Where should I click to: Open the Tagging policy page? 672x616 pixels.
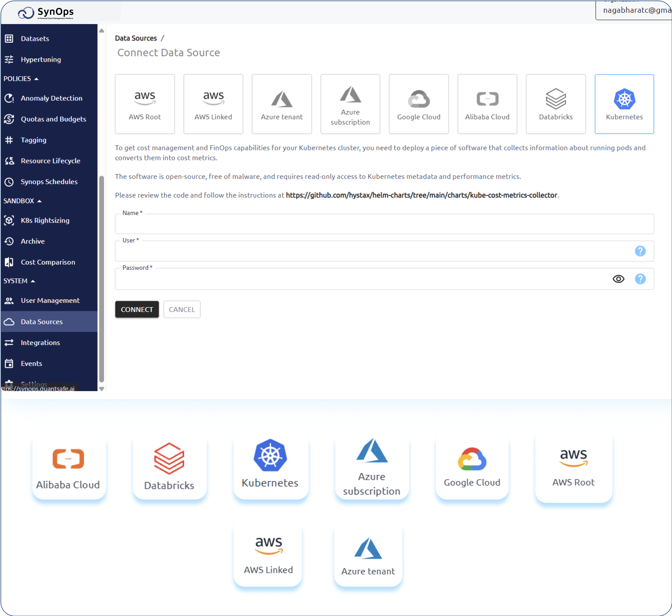(x=33, y=140)
